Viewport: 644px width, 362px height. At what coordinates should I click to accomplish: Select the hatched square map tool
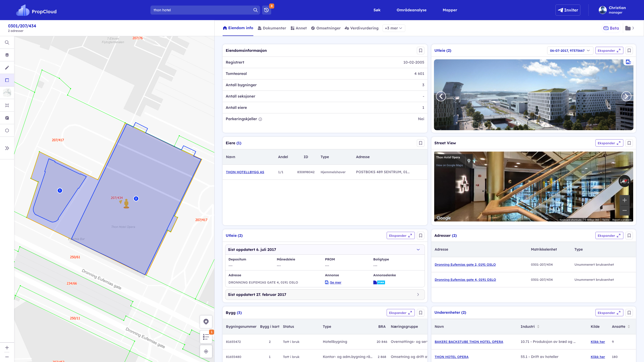tap(7, 118)
